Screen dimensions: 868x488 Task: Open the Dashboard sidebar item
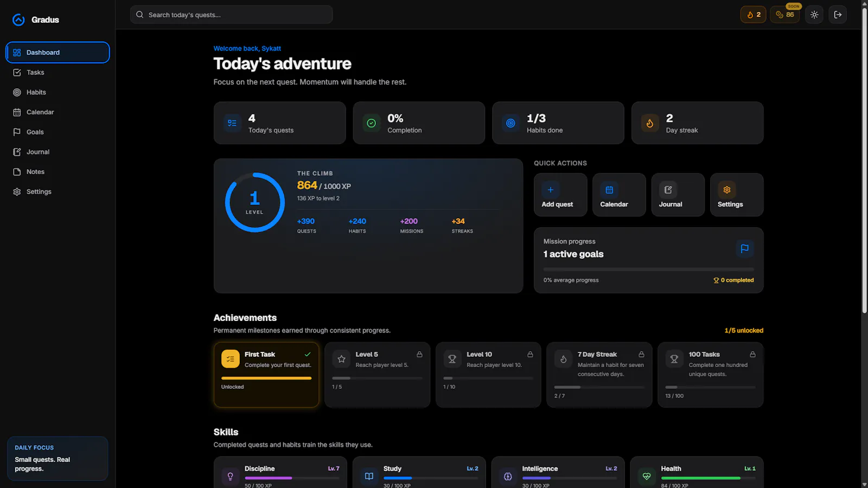58,53
